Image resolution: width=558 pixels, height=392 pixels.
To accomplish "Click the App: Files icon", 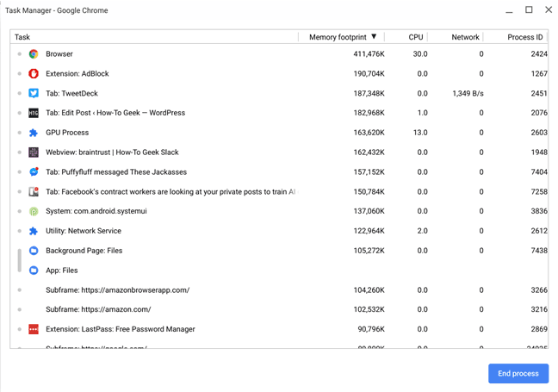I will click(34, 271).
